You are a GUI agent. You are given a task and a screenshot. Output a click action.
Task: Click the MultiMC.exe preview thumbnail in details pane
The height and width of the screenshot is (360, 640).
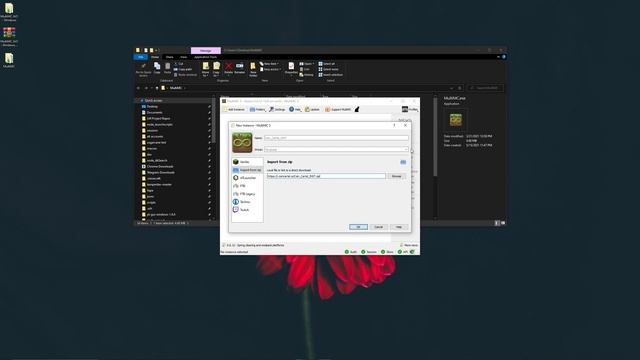tap(456, 120)
